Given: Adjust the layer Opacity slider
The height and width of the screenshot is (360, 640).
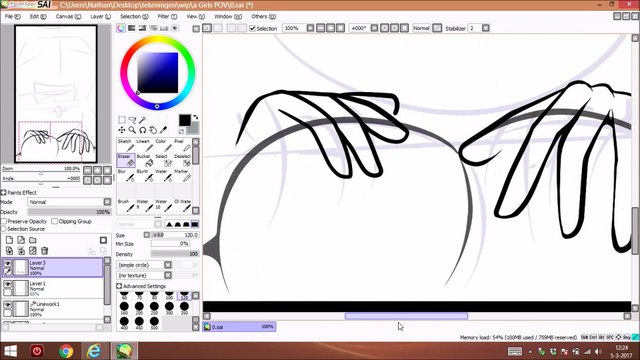Looking at the screenshot, I should 69,212.
